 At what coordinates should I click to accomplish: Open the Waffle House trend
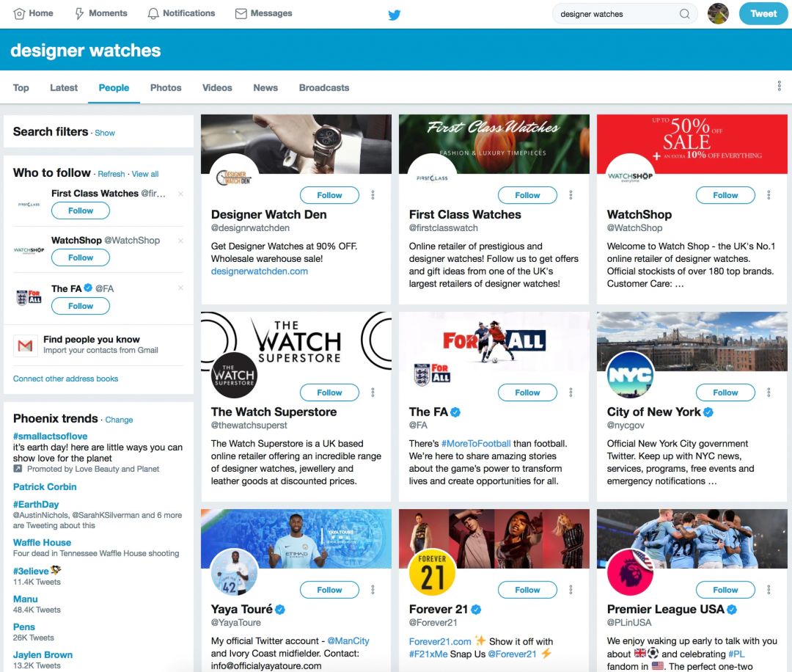(x=42, y=543)
